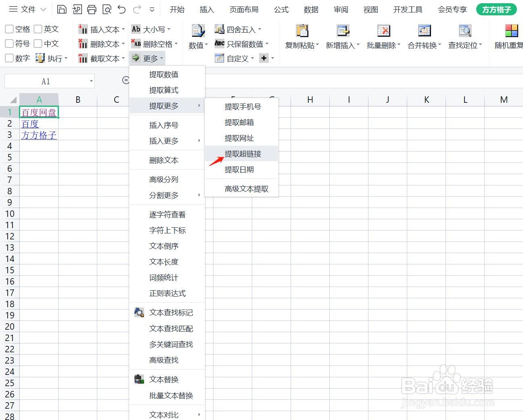
Task: Switch to the 页面布局 tab
Action: [x=244, y=9]
